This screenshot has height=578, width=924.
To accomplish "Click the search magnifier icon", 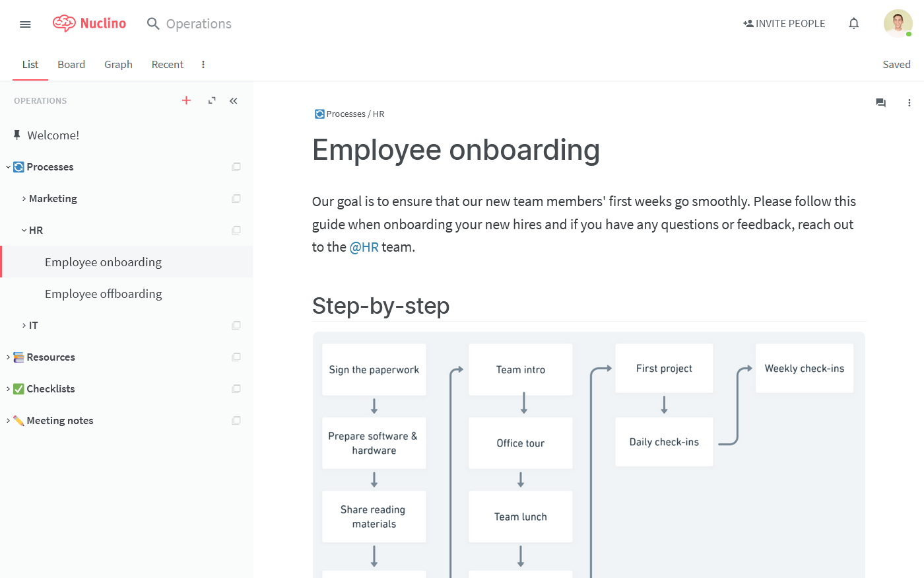I will (153, 24).
